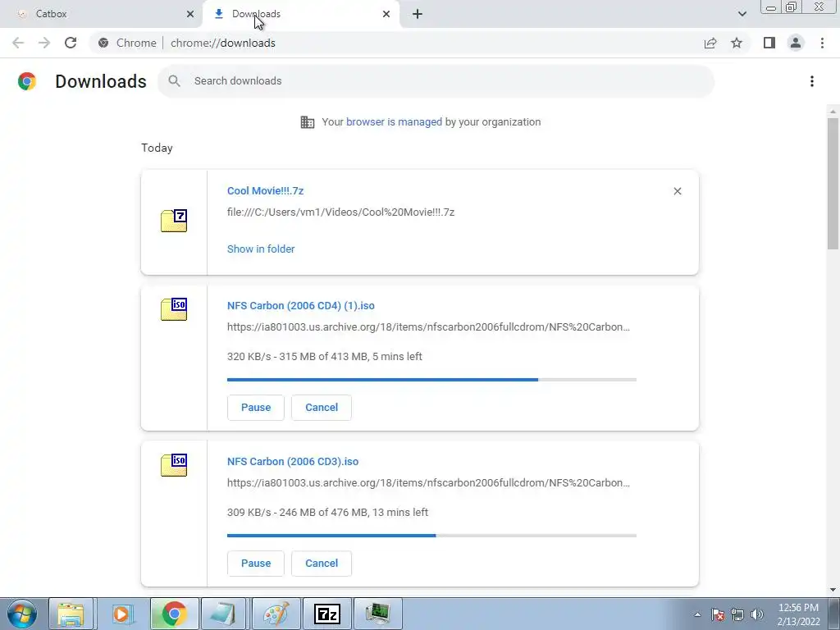Viewport: 840px width, 630px height.
Task: Open the Cool Movie!!!.7z file link
Action: [x=265, y=190]
